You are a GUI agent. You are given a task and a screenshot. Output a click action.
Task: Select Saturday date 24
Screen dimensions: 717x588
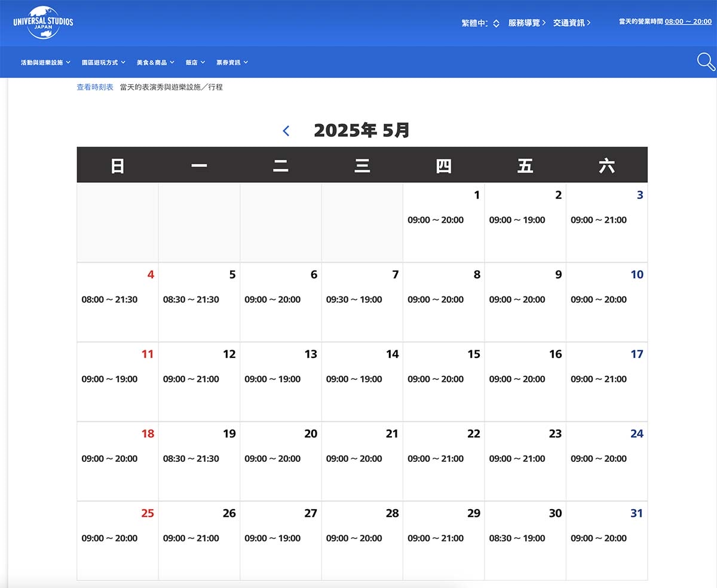[x=606, y=461]
